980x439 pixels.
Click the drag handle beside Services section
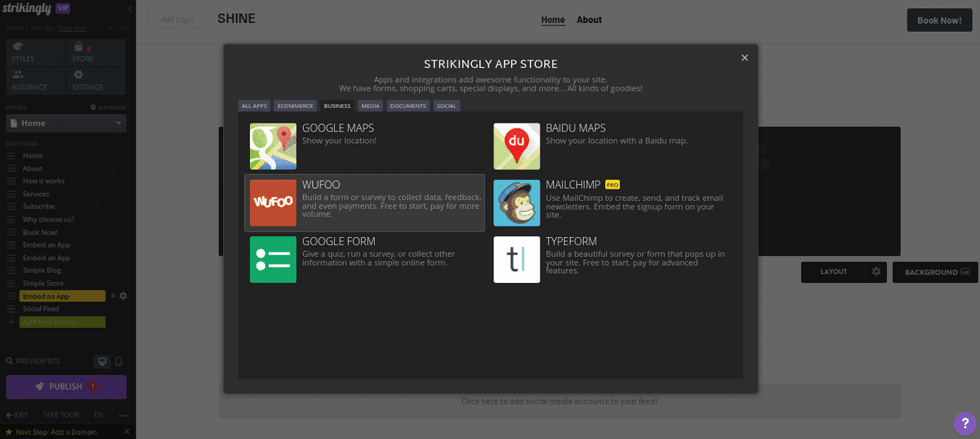click(x=11, y=194)
